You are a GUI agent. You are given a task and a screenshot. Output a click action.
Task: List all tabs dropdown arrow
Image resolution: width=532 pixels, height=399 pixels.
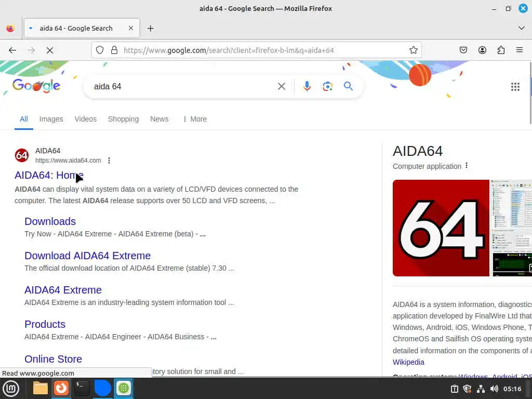522,28
